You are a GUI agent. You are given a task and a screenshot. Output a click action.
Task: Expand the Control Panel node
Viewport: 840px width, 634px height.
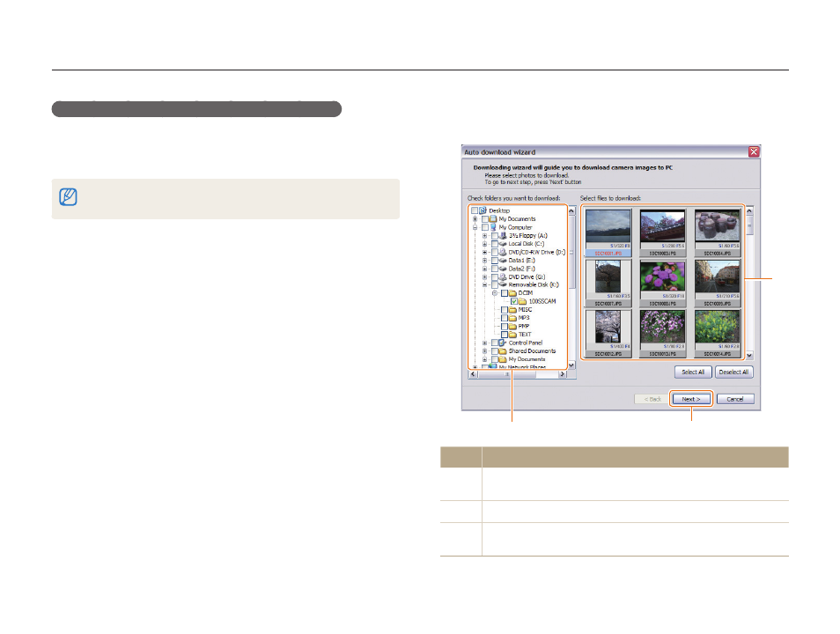[485, 343]
